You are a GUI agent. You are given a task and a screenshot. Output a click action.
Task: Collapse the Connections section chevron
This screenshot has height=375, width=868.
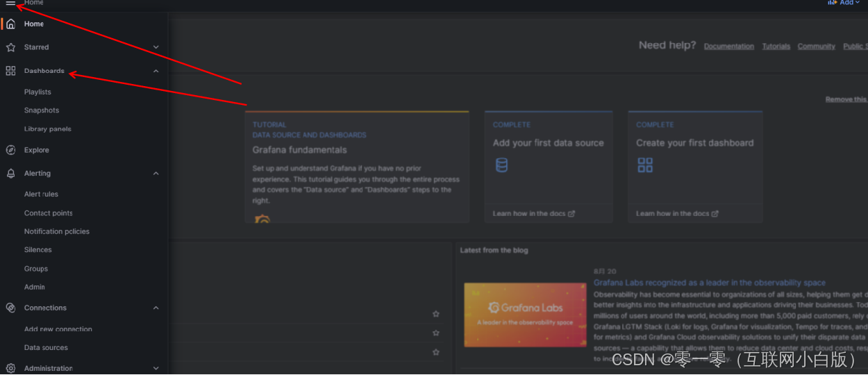[156, 308]
